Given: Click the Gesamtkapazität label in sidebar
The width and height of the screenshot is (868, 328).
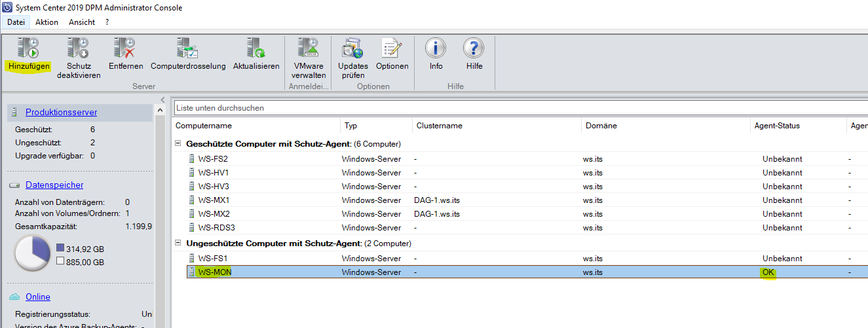Looking at the screenshot, I should click(46, 227).
